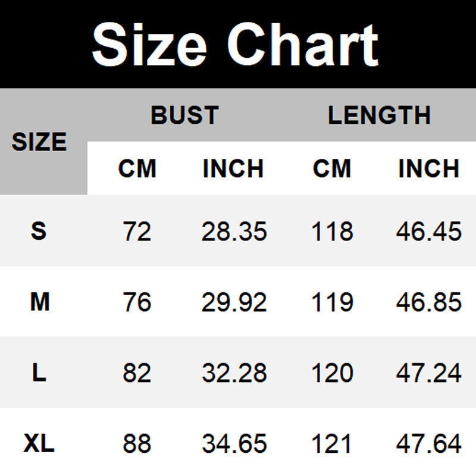Click the BUST column header
Viewport: 476px width, 476px height.
[184, 115]
